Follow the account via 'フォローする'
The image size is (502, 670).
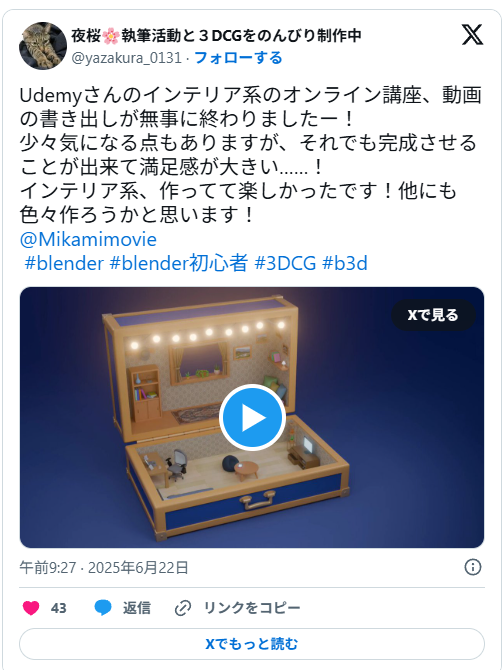[238, 58]
